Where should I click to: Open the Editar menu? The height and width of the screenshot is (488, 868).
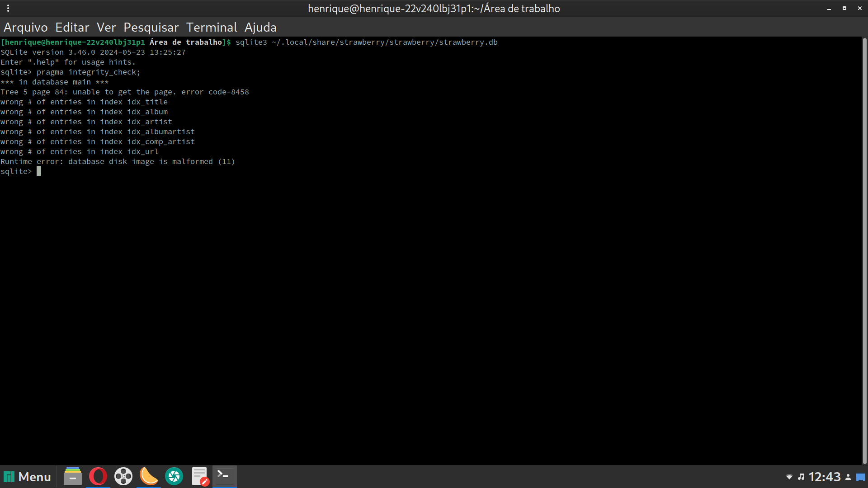(72, 28)
